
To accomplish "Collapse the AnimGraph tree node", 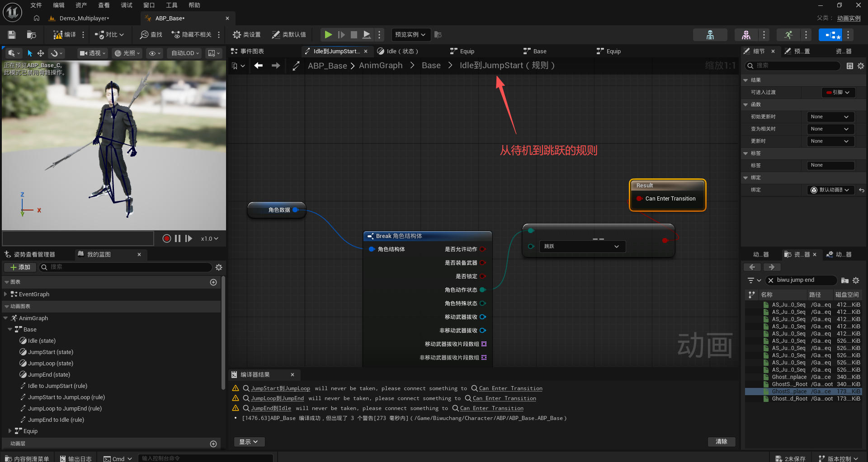I will coord(5,318).
